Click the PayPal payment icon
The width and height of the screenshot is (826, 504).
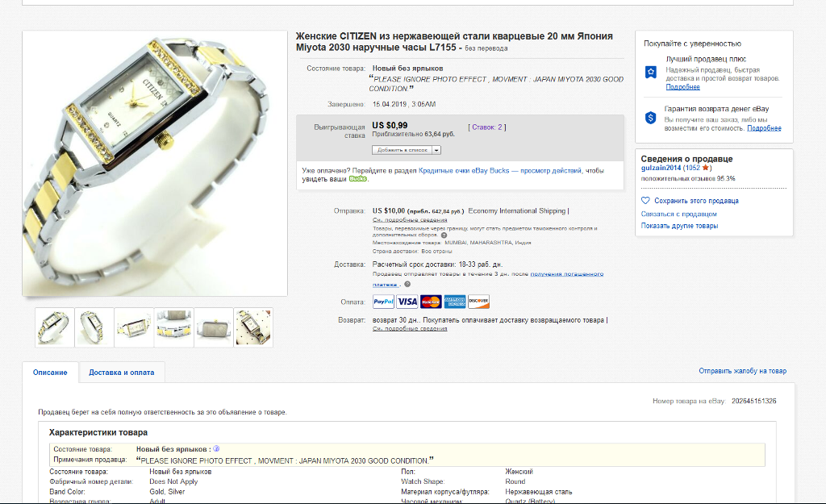(383, 302)
